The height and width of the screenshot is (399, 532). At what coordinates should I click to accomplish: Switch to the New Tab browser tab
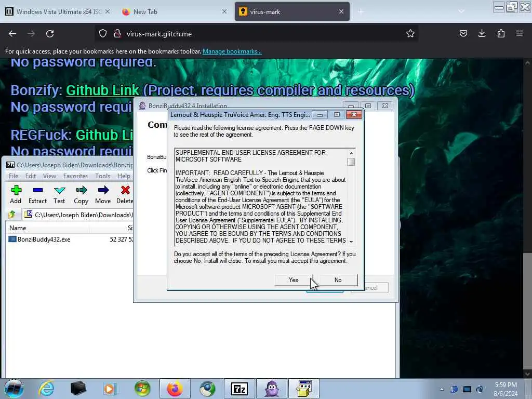click(x=145, y=11)
